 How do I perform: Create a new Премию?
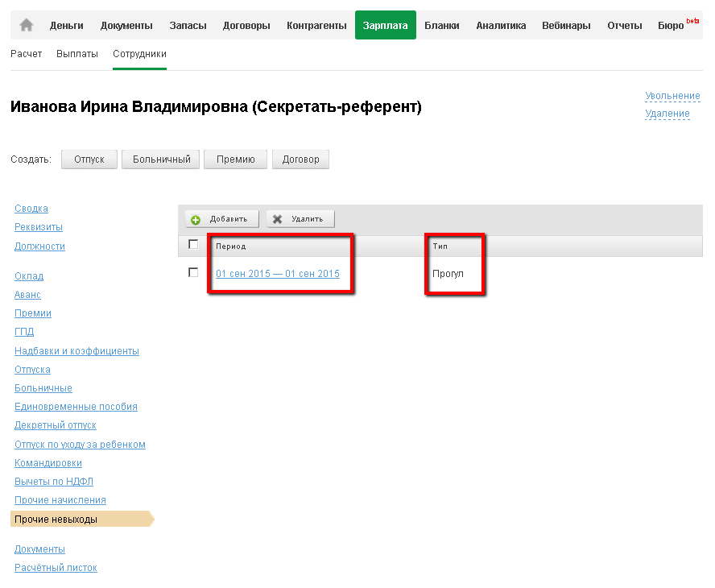pyautogui.click(x=235, y=159)
